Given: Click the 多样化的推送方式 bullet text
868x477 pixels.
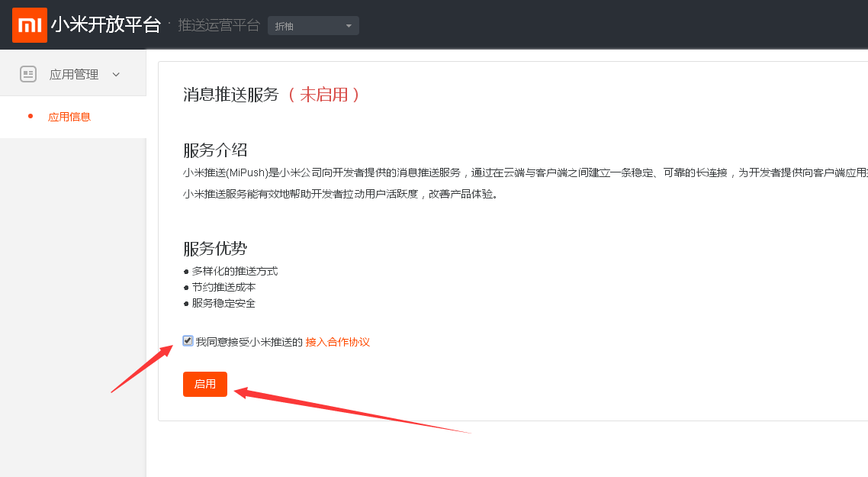Looking at the screenshot, I should pyautogui.click(x=235, y=271).
